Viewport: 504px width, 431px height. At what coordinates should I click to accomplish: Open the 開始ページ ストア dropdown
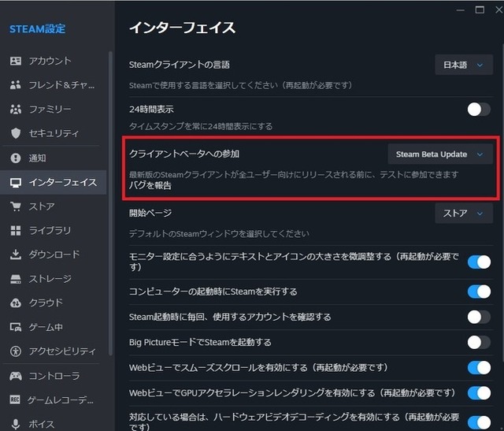tap(464, 213)
